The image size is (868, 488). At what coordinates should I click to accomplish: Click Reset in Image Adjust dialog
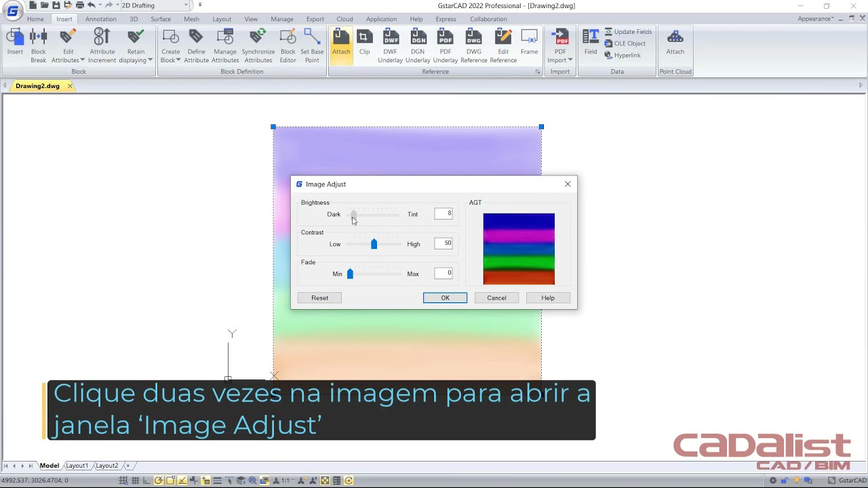point(319,298)
